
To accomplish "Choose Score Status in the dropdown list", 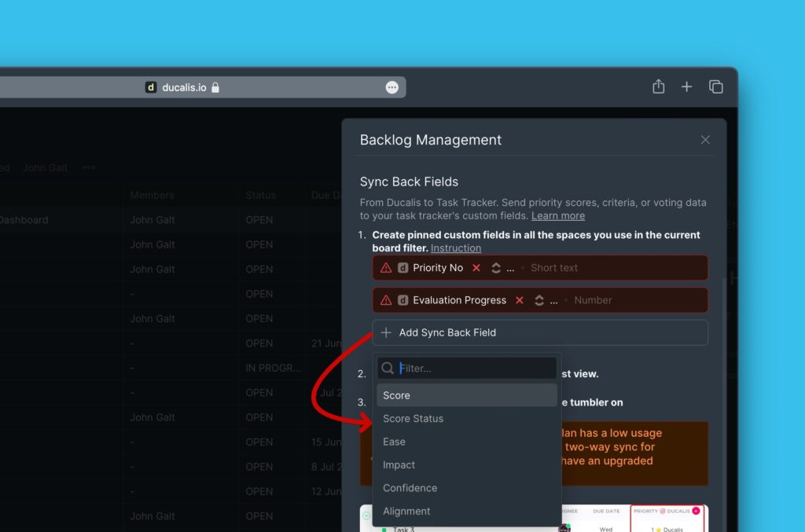I will pos(467,419).
